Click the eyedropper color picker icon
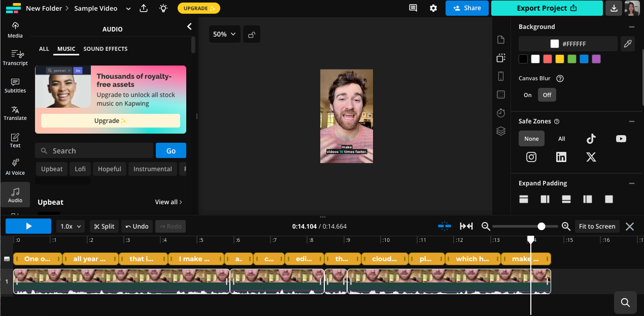The height and width of the screenshot is (316, 644). coord(628,44)
